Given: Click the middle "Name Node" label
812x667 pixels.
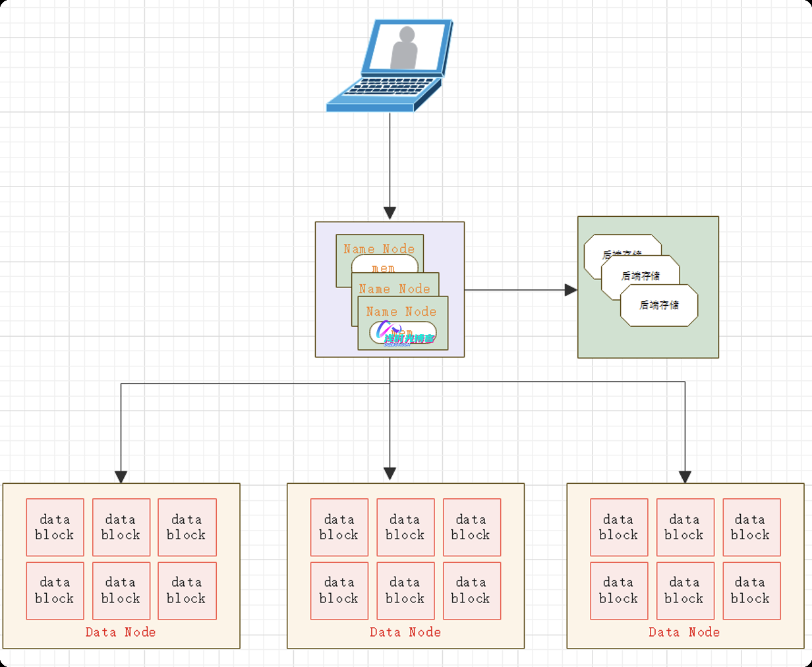Looking at the screenshot, I should pyautogui.click(x=394, y=289).
